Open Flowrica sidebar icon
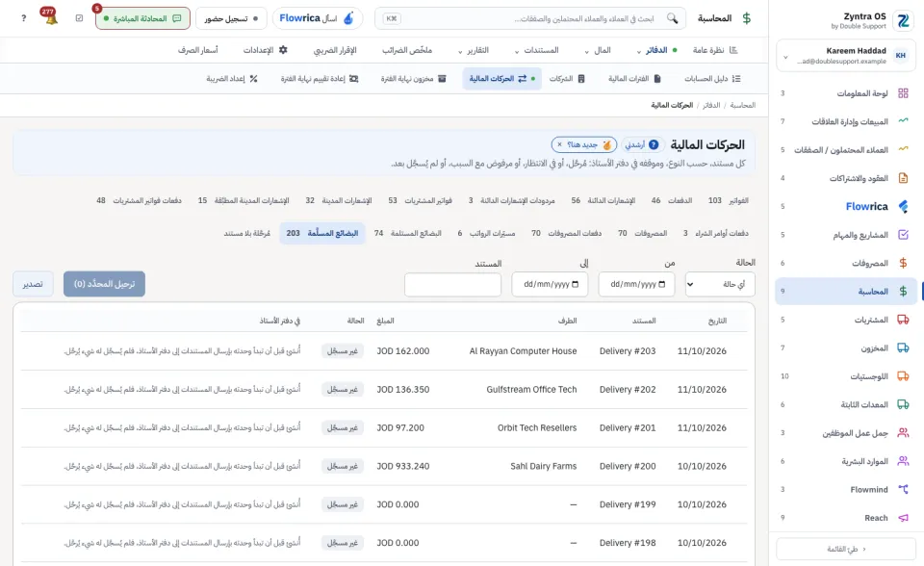Screen dimensions: 924x566 [903, 206]
